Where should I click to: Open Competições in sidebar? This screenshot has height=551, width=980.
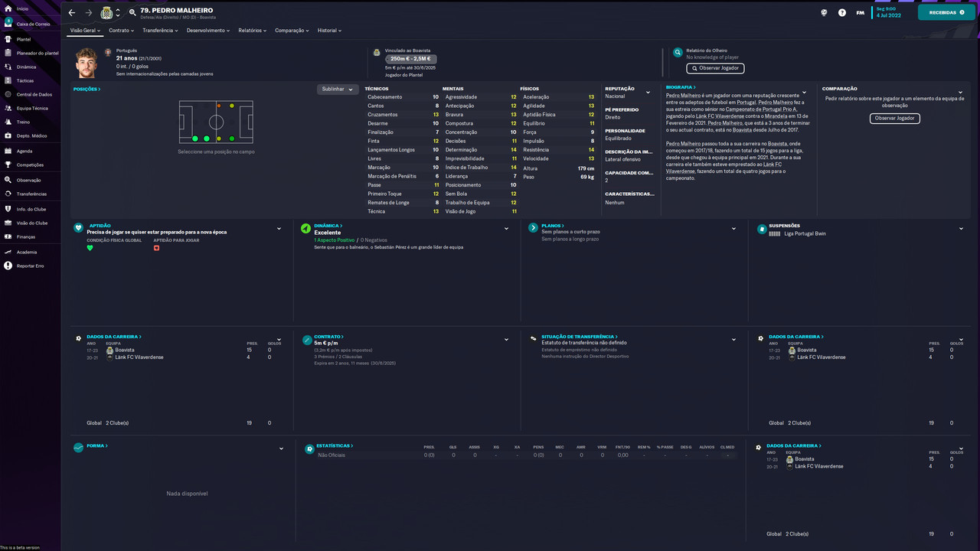(30, 165)
